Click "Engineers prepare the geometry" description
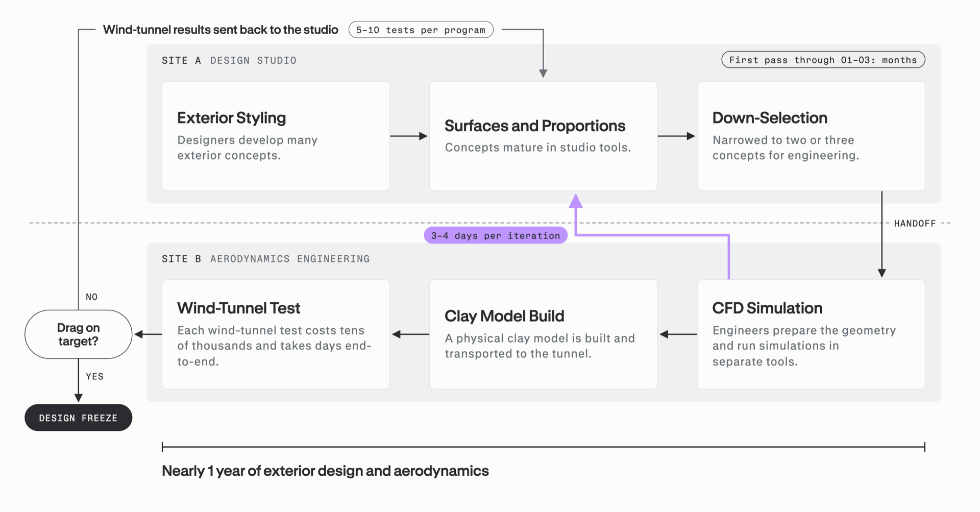Screen dimensions: 980x512 804,346
